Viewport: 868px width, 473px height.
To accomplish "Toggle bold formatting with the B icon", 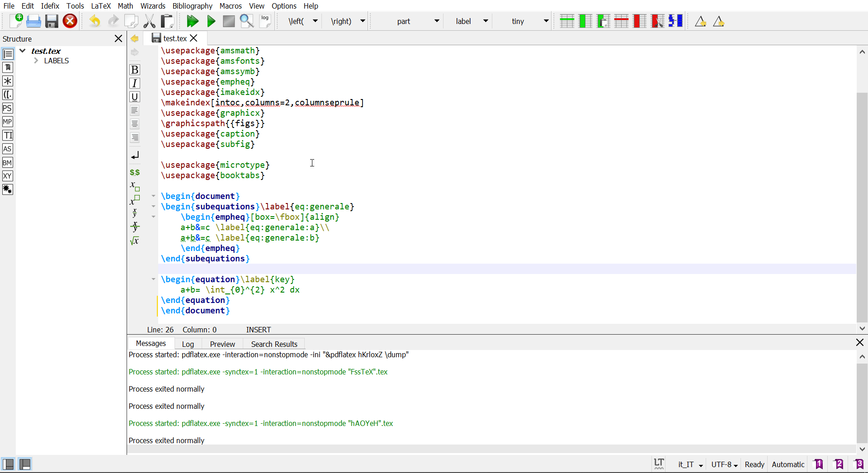I will click(x=135, y=70).
